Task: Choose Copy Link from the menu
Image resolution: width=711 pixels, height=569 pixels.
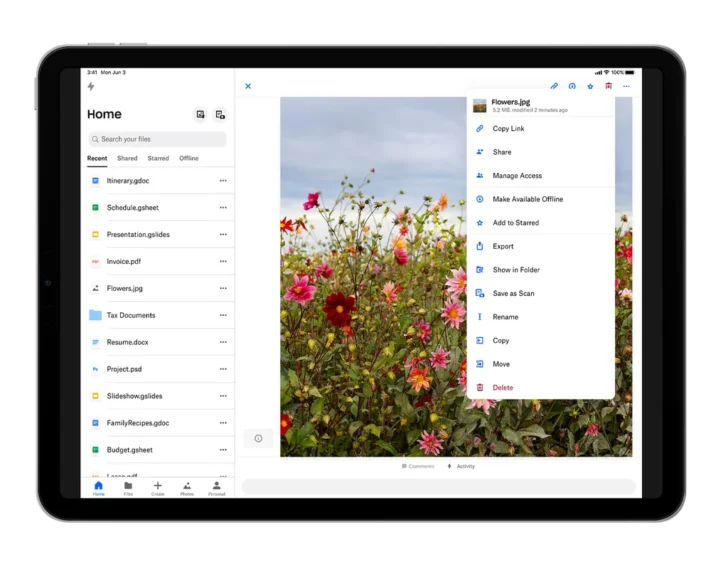Action: (541, 129)
